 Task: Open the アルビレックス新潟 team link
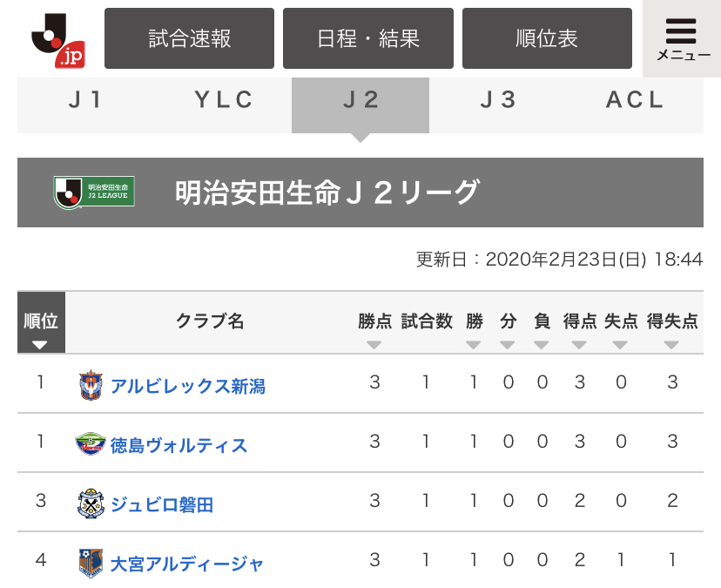tap(187, 385)
